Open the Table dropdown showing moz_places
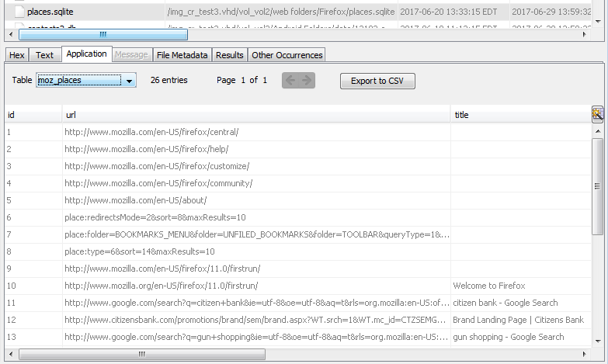 click(86, 80)
